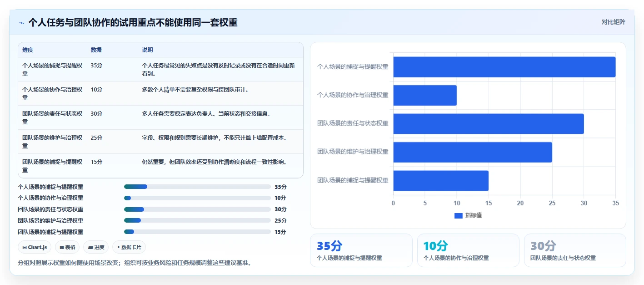Click table cell 个人场景的协作与治理权重
Image resolution: width=644 pixels, height=285 pixels.
52,93
